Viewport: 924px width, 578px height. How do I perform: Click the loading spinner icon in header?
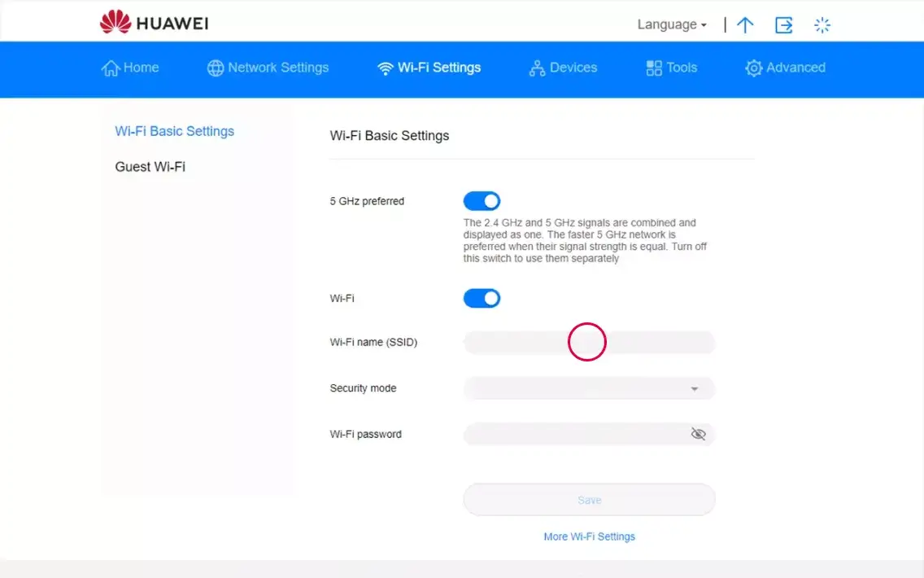tap(822, 25)
